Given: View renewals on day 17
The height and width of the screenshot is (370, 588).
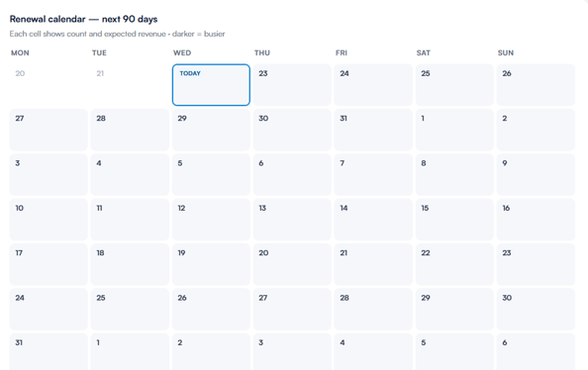Looking at the screenshot, I should pos(49,264).
